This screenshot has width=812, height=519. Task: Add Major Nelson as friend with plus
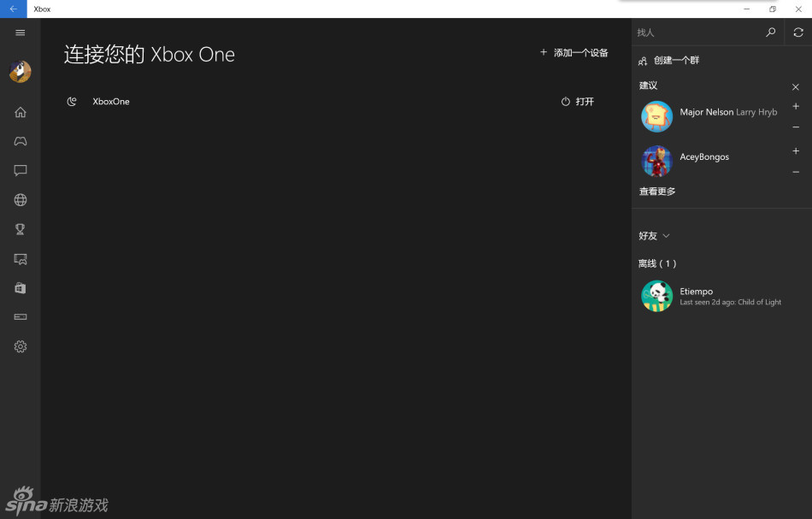point(796,107)
